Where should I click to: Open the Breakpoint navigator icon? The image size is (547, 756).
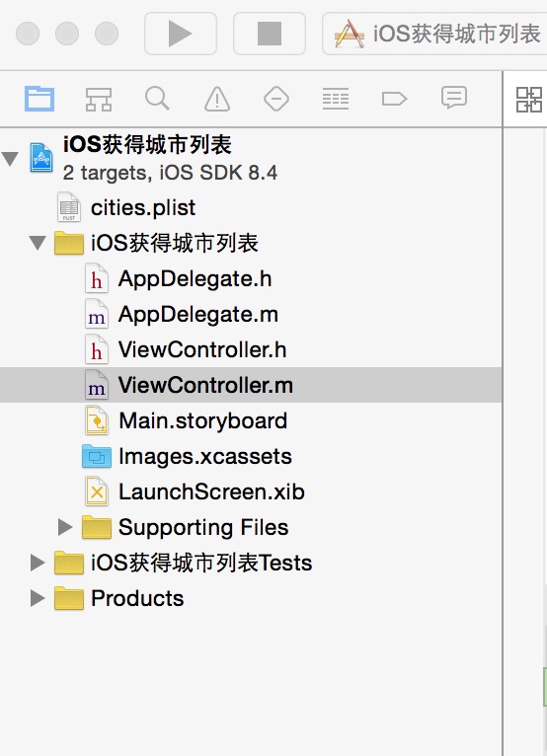[x=395, y=99]
